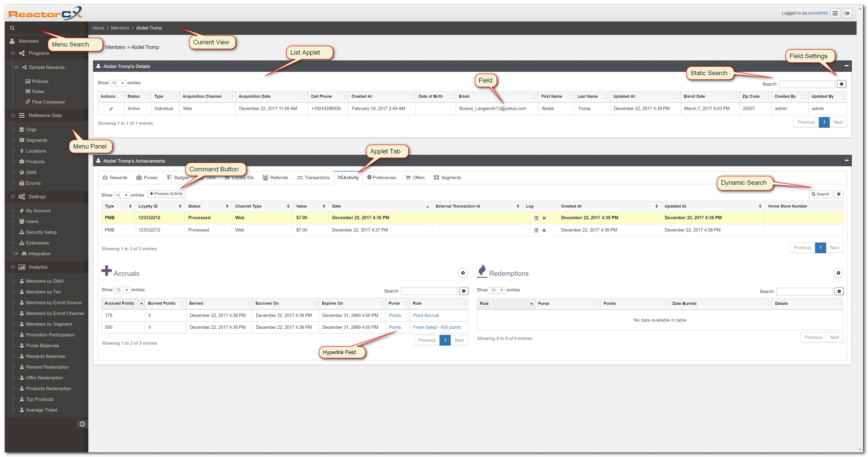Click the Redemptions Search field

804,291
